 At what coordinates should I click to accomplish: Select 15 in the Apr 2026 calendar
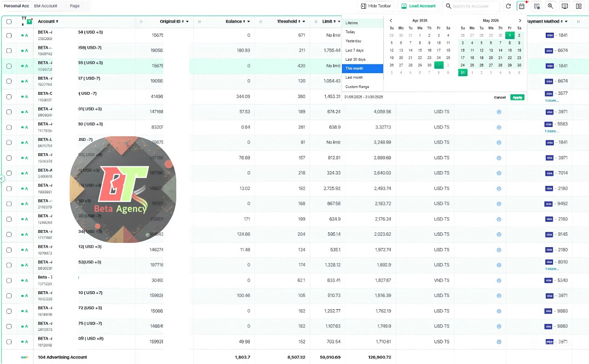tap(420, 50)
